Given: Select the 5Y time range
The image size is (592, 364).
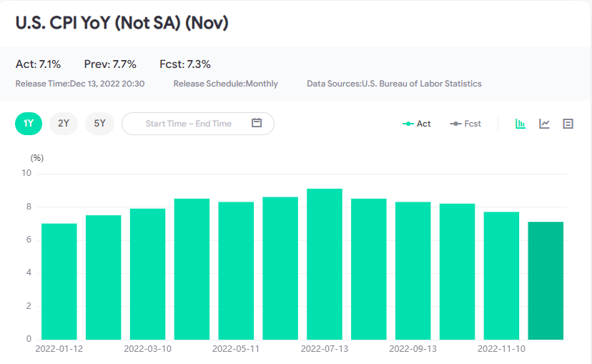Looking at the screenshot, I should pyautogui.click(x=99, y=123).
